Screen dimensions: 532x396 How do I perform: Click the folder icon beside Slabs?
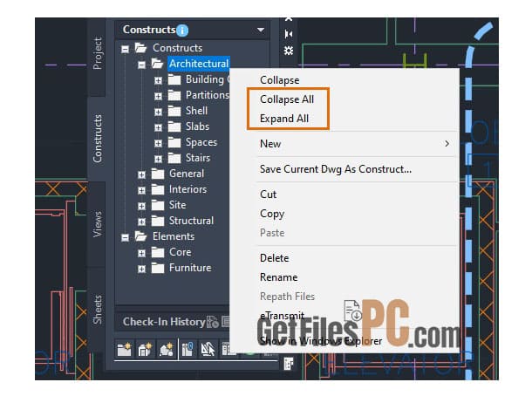click(174, 126)
